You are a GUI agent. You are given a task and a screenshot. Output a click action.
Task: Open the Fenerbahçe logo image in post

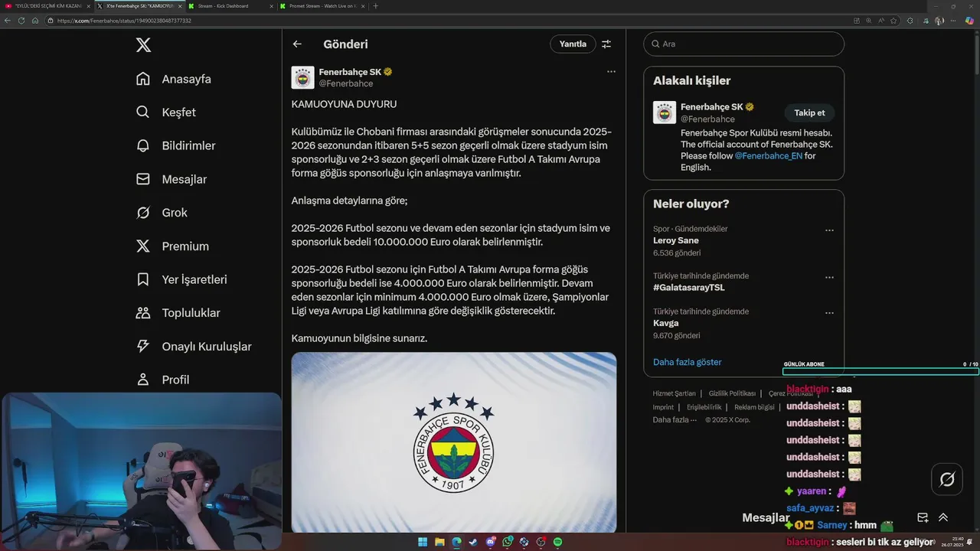(x=453, y=442)
